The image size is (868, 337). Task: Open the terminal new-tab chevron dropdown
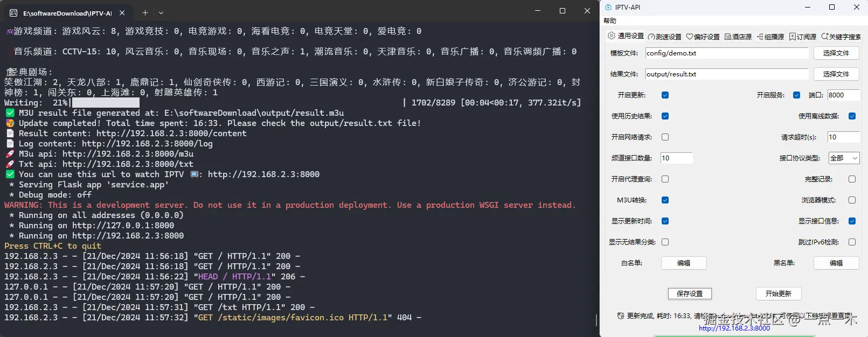[x=160, y=12]
